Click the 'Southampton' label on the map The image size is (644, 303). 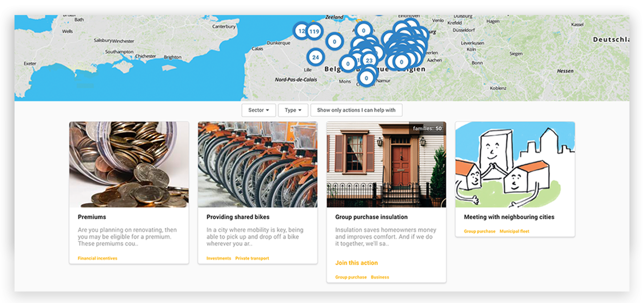point(119,52)
